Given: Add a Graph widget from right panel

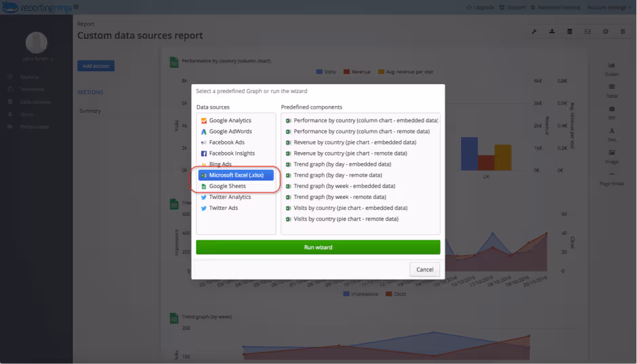Looking at the screenshot, I should coord(611,69).
